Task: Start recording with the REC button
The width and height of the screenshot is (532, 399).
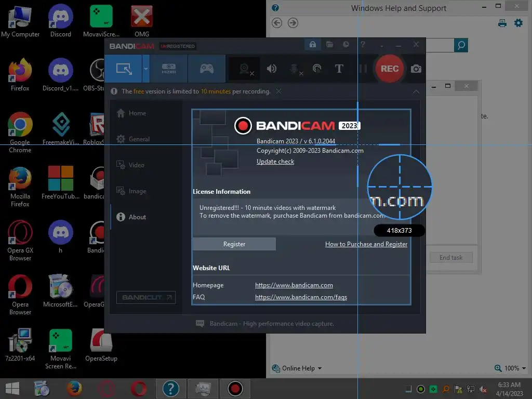Action: click(x=390, y=69)
